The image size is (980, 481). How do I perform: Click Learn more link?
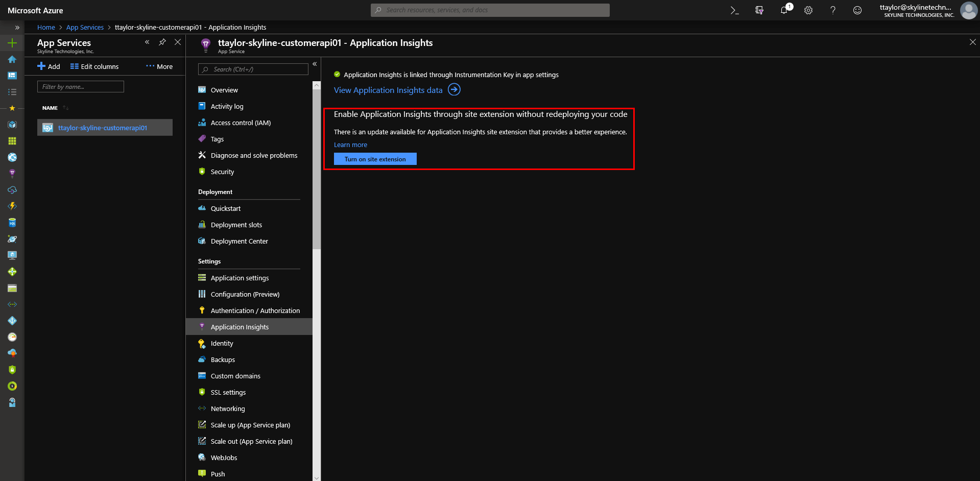(350, 145)
